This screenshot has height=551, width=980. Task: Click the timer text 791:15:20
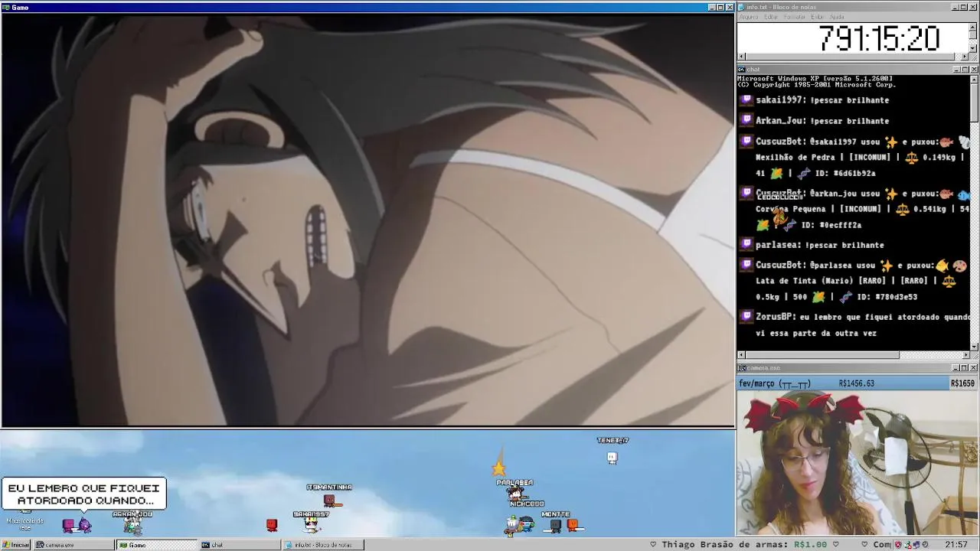[x=879, y=38]
